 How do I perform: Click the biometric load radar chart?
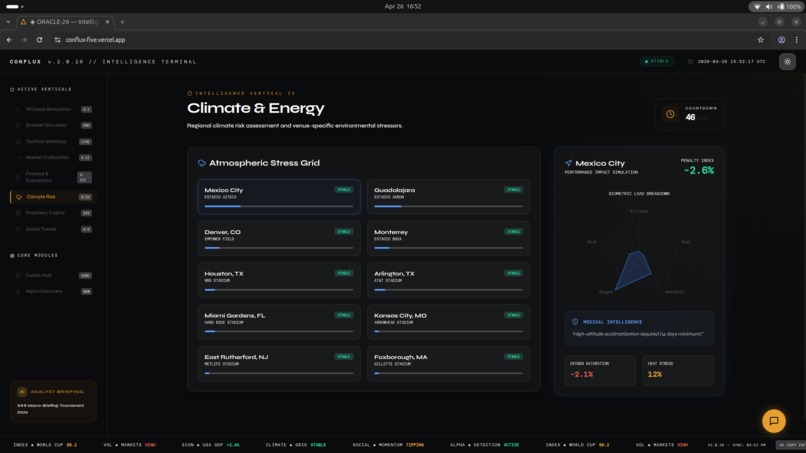click(x=639, y=252)
